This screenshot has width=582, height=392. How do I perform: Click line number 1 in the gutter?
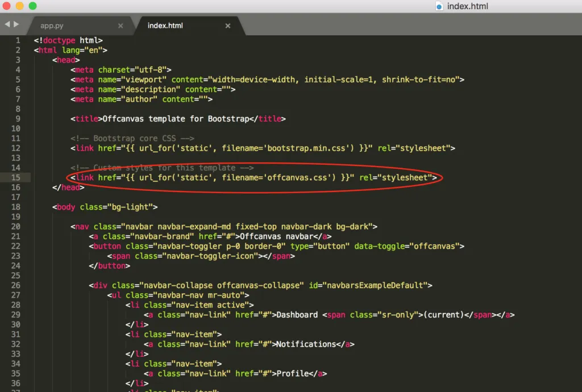(x=18, y=40)
